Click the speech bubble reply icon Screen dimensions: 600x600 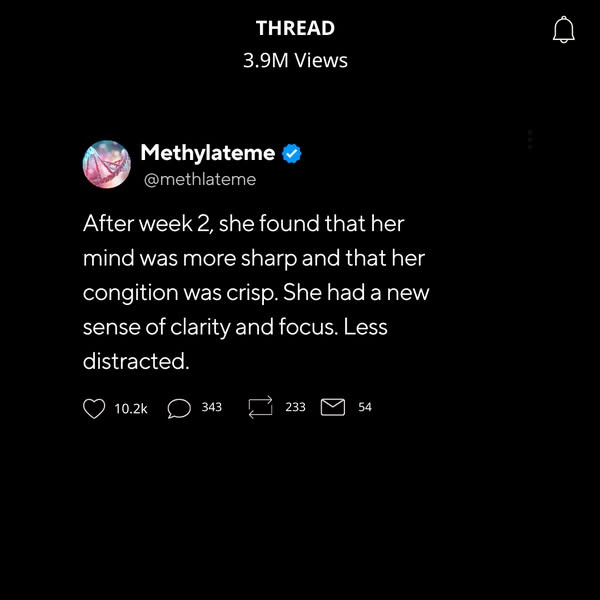click(179, 408)
